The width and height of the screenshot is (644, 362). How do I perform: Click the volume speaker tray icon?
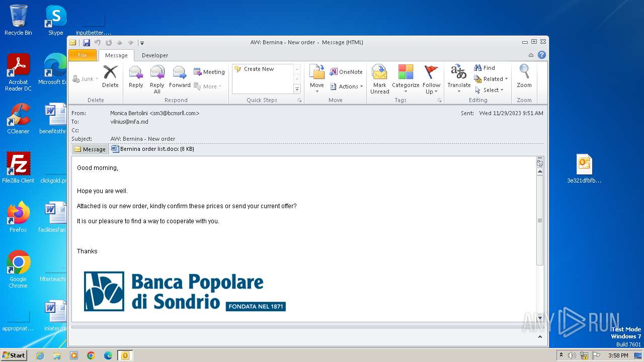click(572, 355)
